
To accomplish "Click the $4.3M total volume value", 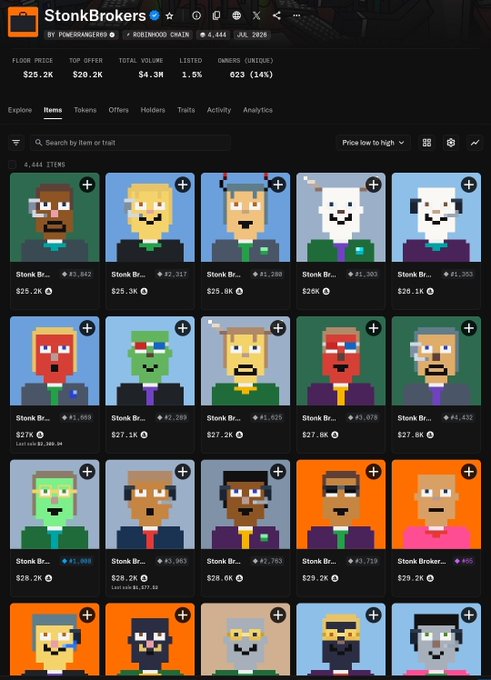I will (x=151, y=75).
